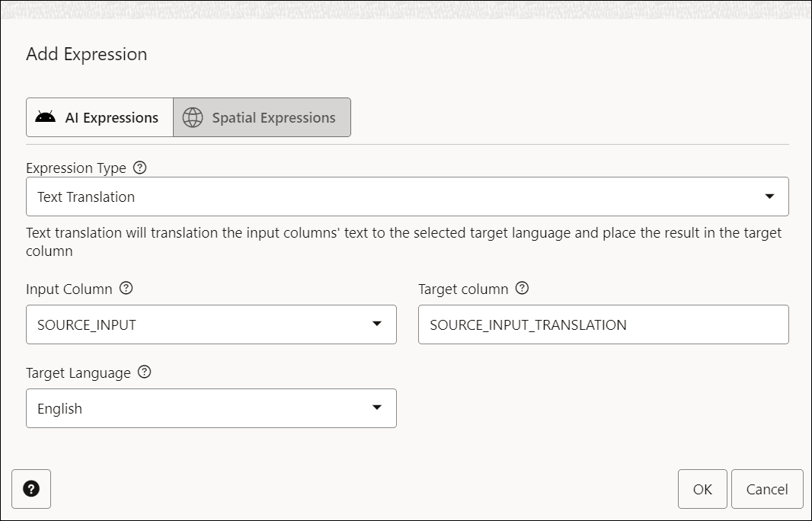Open help for Input Column
Image resolution: width=812 pixels, height=521 pixels.
pos(125,288)
